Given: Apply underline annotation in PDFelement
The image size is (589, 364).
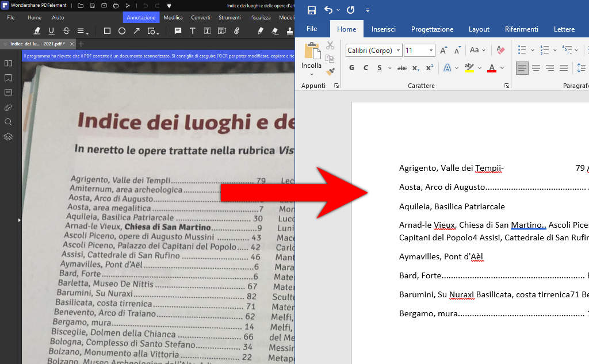Looking at the screenshot, I should tap(51, 31).
